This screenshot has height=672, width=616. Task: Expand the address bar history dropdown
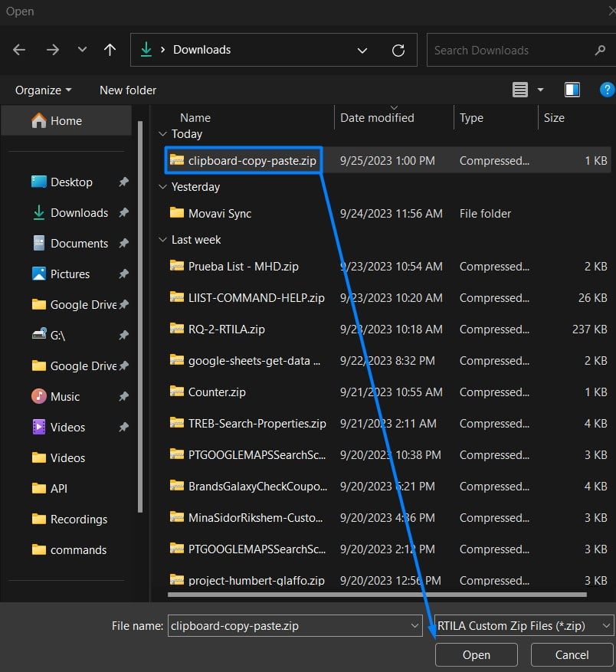pos(362,50)
